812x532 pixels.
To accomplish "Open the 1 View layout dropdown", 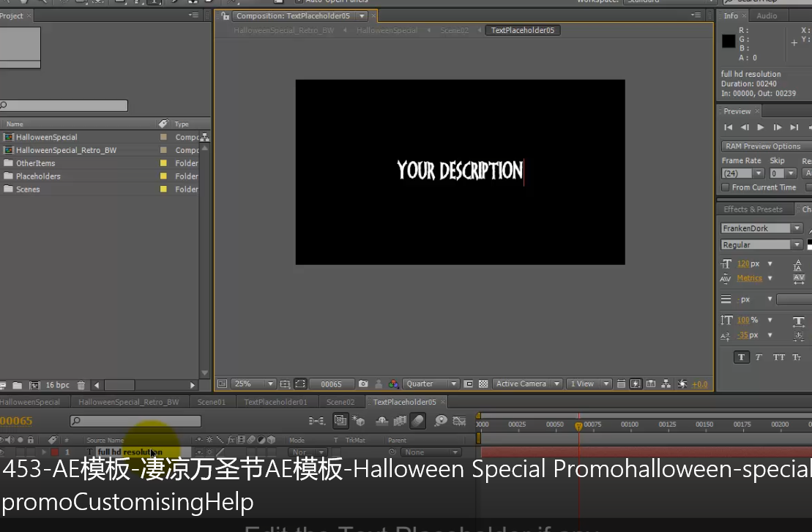I will (589, 383).
